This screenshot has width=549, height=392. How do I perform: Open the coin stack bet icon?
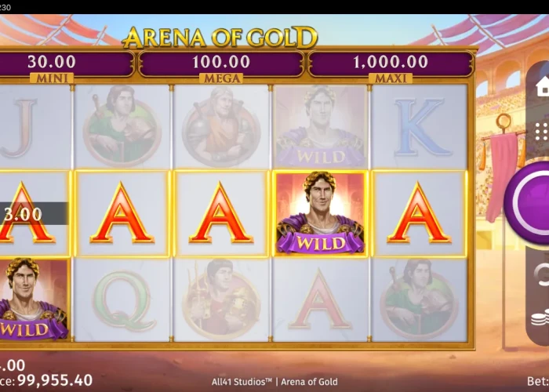click(x=540, y=318)
